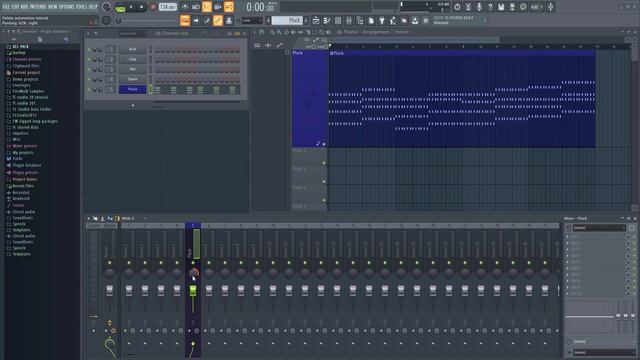Toggle the first step of Kick channel

coord(157,50)
